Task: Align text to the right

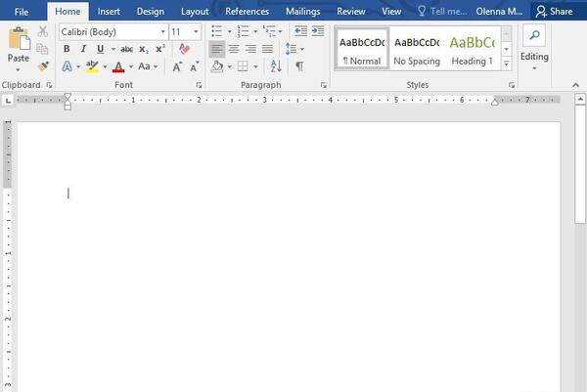Action: [x=250, y=49]
